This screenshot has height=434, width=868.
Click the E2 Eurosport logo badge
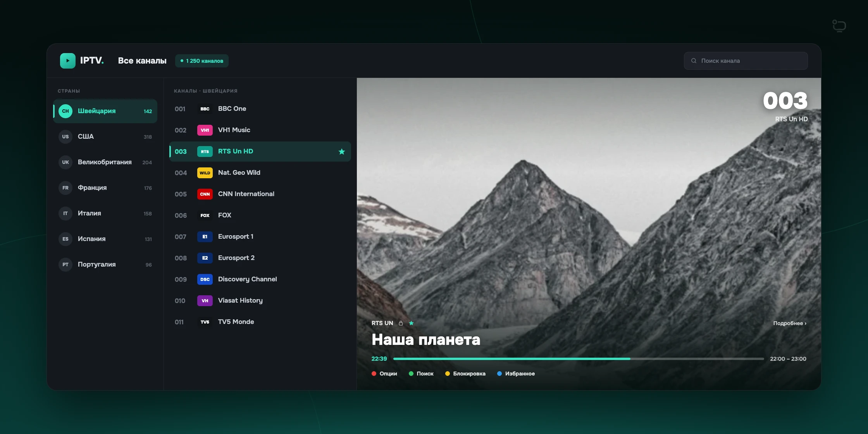[x=205, y=258]
